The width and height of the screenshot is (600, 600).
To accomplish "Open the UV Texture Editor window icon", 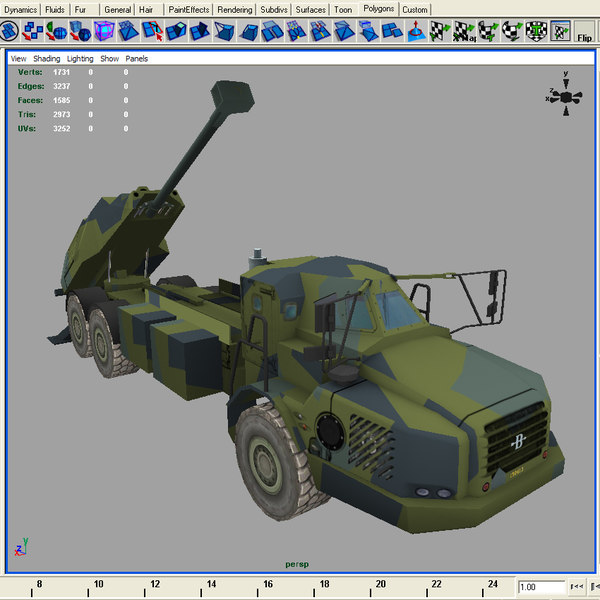I will [560, 31].
